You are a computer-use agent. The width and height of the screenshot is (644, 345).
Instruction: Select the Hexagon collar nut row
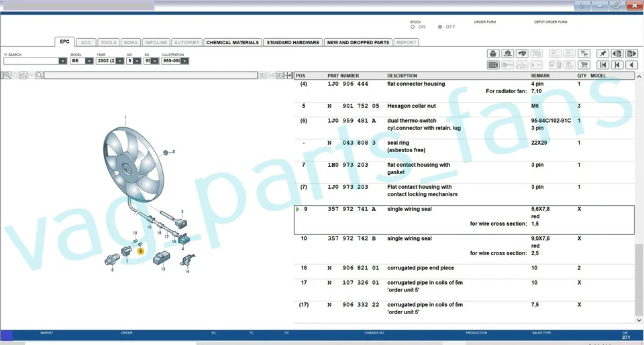[x=464, y=106]
